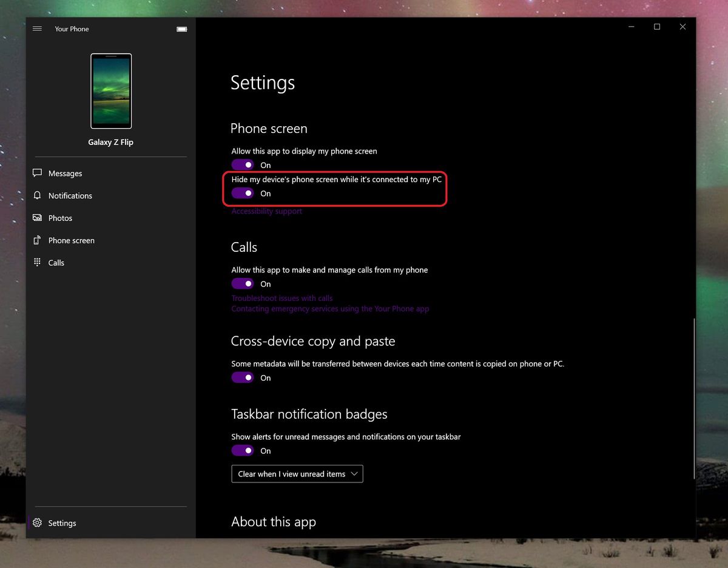Open 'Troubleshoot issues with calls' link
728x568 pixels.
tap(281, 298)
